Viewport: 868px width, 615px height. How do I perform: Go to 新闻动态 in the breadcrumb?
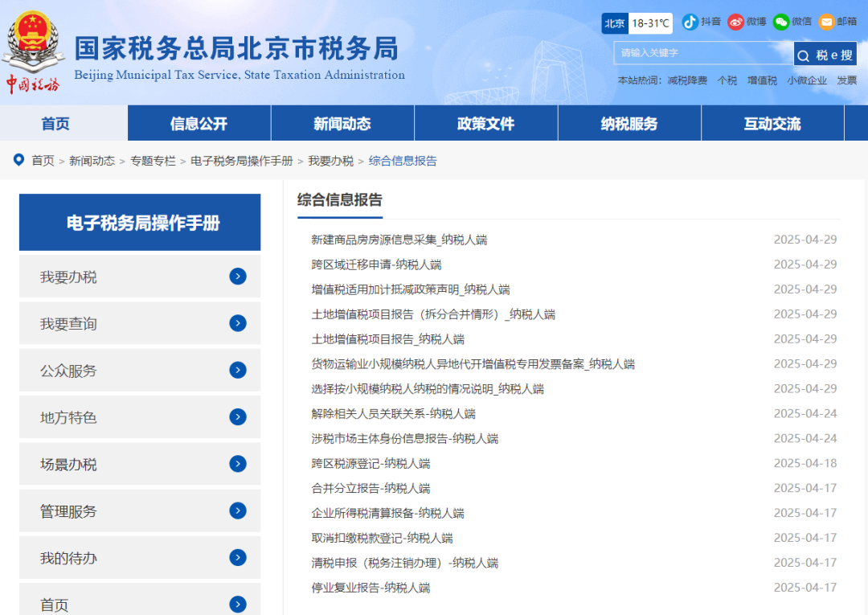click(92, 161)
